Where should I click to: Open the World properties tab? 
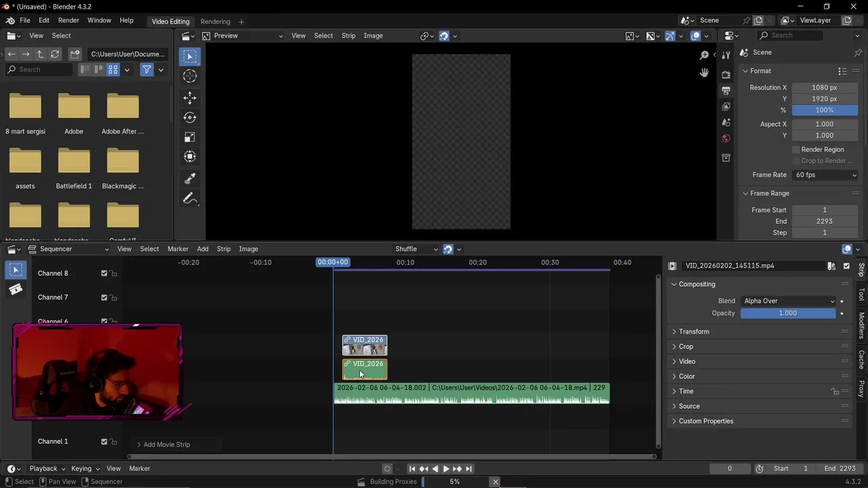(x=726, y=138)
